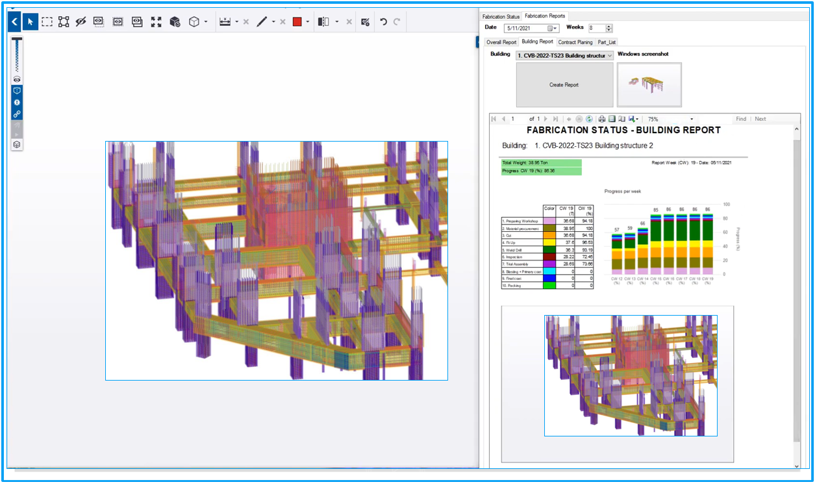Pick the red color swatch in toolbar

297,21
